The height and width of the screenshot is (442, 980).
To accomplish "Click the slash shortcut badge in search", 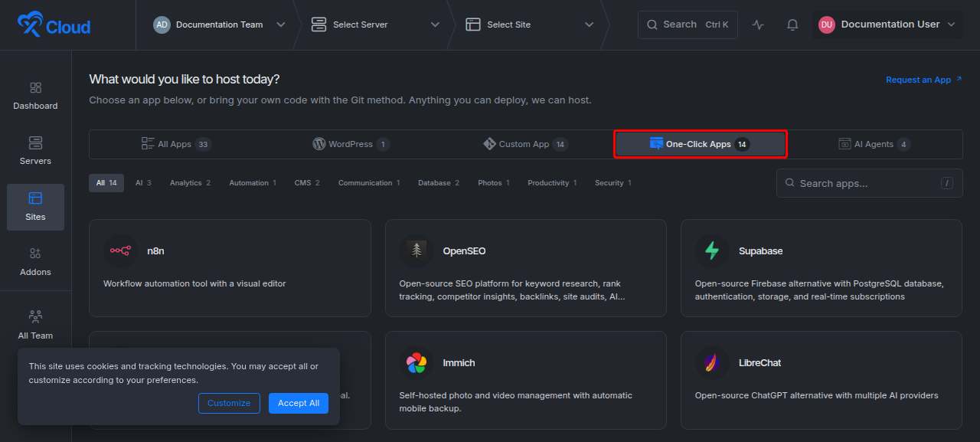I will coord(947,183).
